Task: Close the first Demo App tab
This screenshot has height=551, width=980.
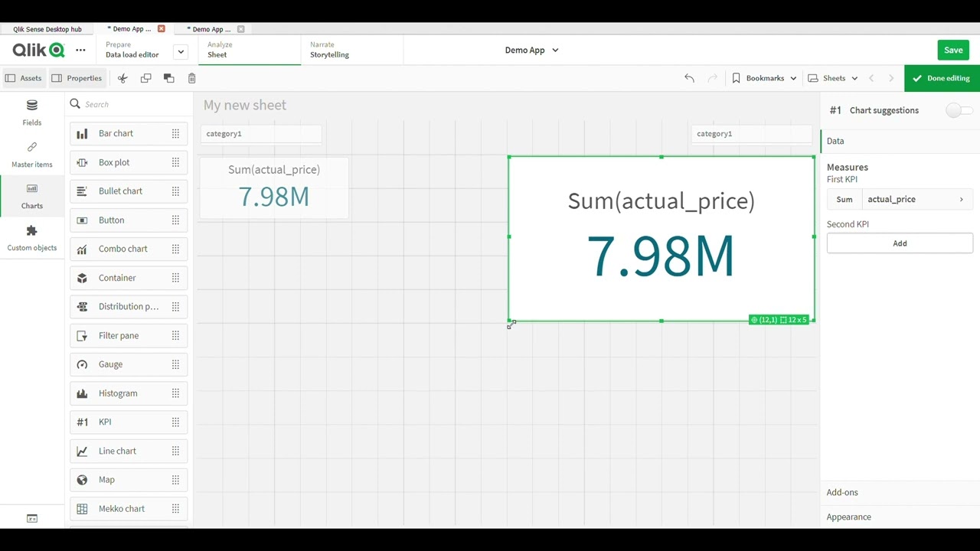Action: 161,29
